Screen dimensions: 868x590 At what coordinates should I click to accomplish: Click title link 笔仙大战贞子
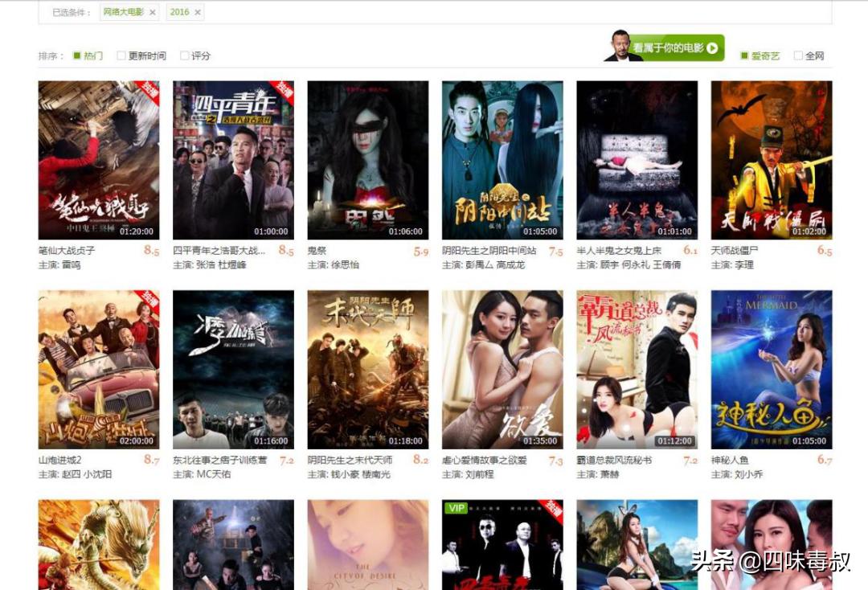pyautogui.click(x=67, y=251)
